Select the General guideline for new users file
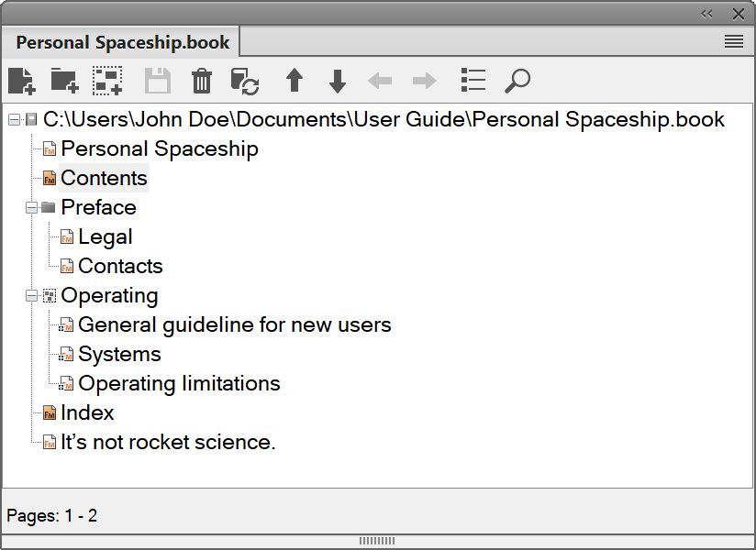The height and width of the screenshot is (550, 756). coord(234,324)
